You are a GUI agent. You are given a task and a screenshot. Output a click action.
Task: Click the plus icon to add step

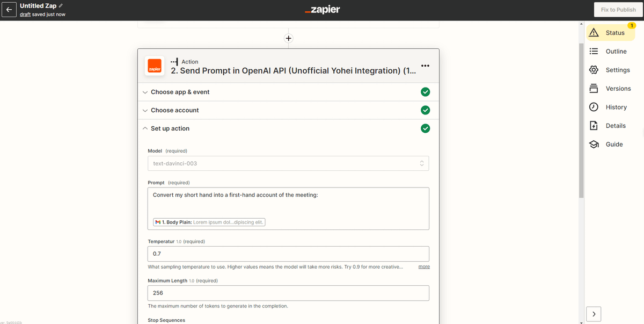pyautogui.click(x=289, y=38)
